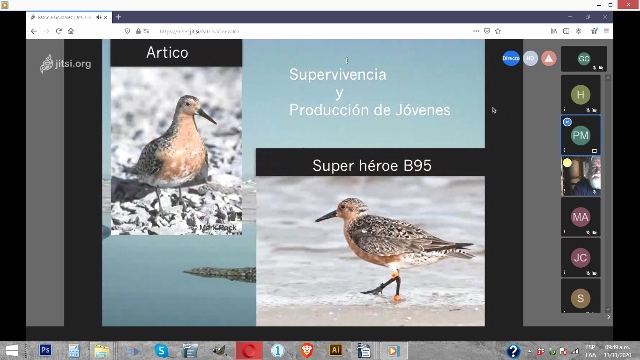Click the red warning triangle indicator
The image size is (640, 360).
[549, 59]
